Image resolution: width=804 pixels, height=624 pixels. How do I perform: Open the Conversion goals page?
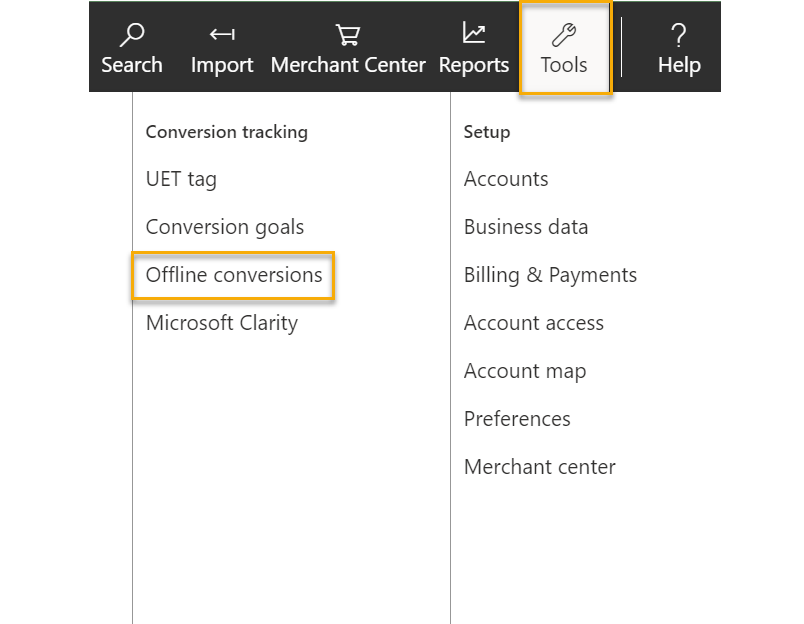pyautogui.click(x=225, y=227)
